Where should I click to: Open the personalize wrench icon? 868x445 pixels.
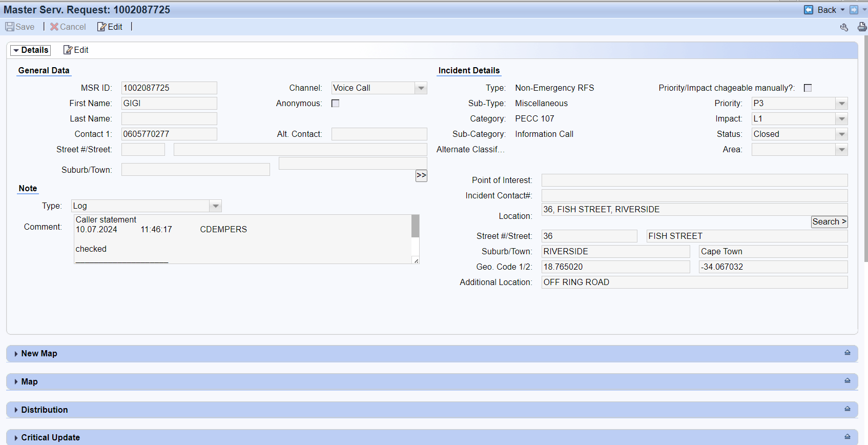844,27
